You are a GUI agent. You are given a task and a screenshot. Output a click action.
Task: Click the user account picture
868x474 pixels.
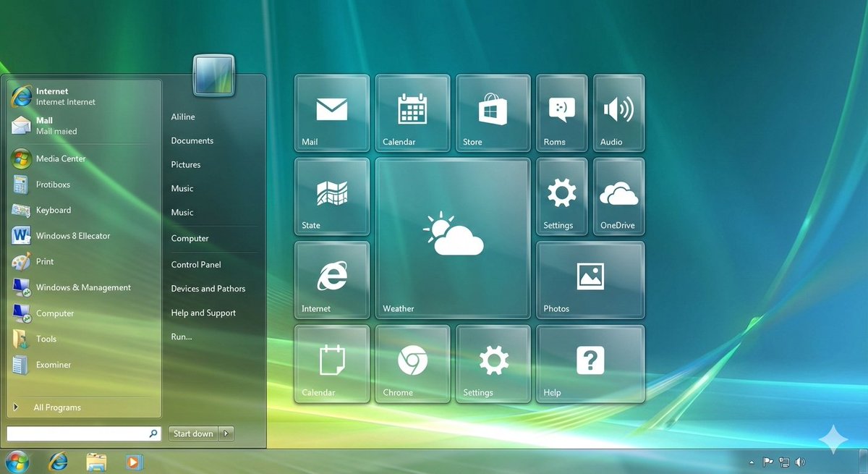pyautogui.click(x=213, y=75)
